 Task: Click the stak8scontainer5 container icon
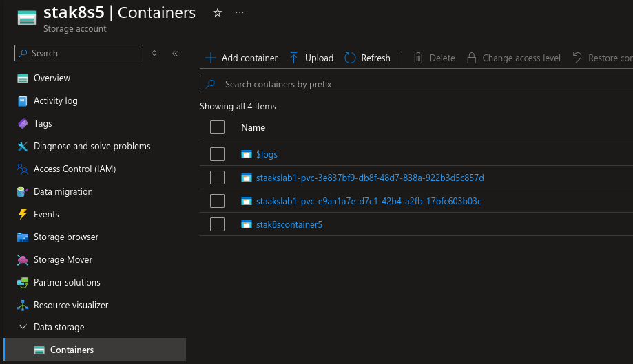(x=247, y=224)
